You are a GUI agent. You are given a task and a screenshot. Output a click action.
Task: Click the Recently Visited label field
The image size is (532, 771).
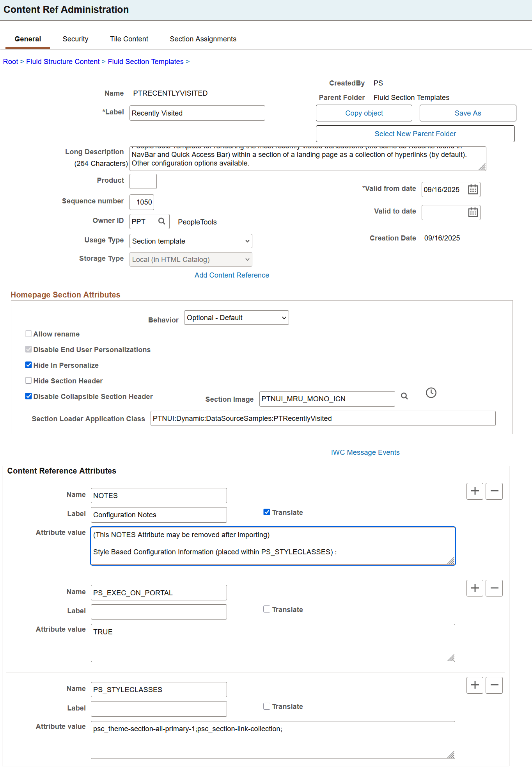197,113
